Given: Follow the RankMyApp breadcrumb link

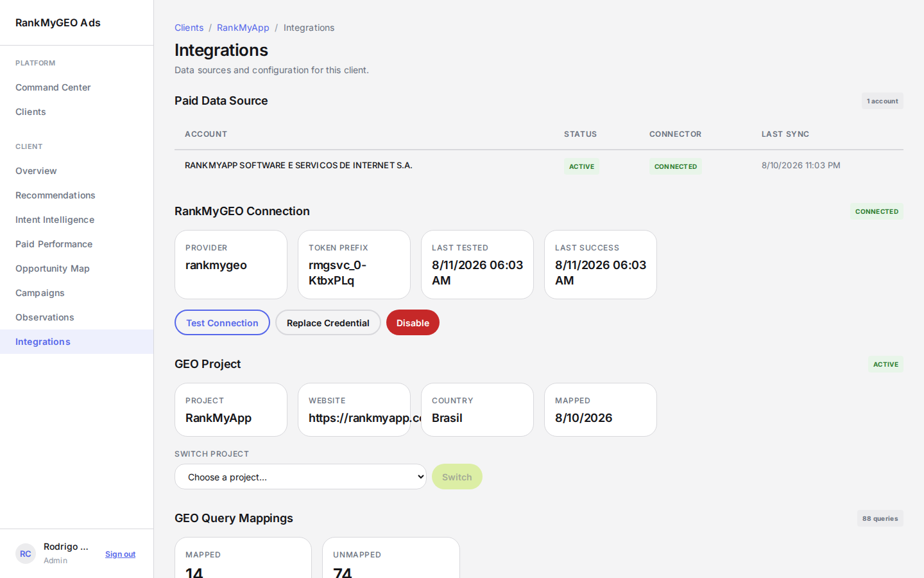Looking at the screenshot, I should pyautogui.click(x=243, y=28).
